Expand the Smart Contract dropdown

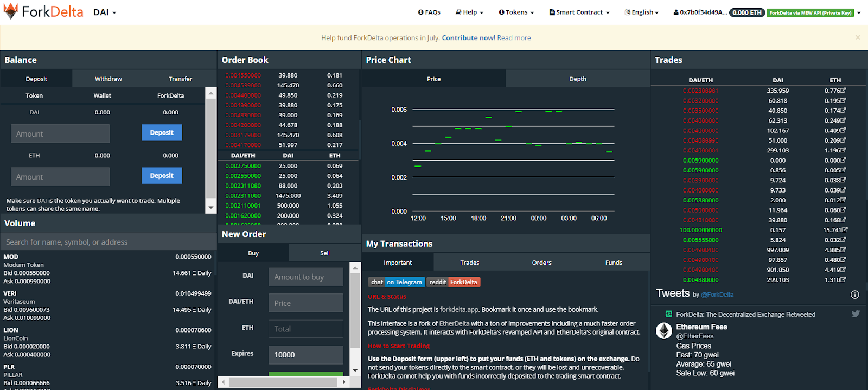click(579, 12)
